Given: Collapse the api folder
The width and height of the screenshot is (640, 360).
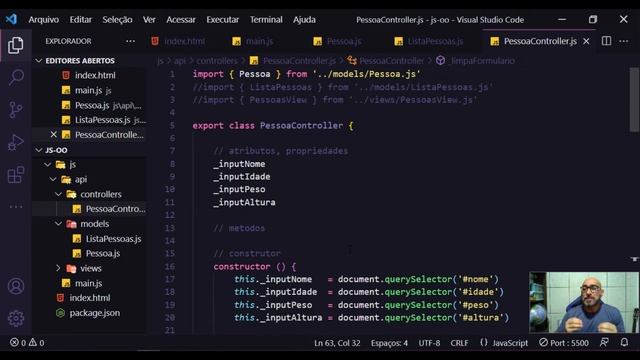Looking at the screenshot, I should click(x=89, y=179).
